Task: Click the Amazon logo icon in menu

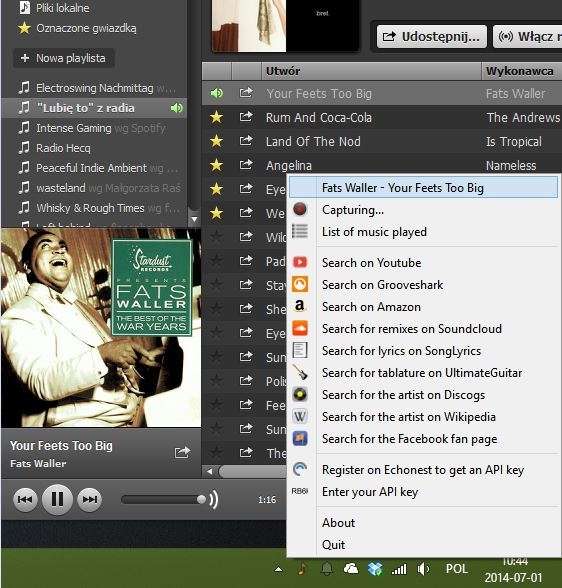Action: click(x=300, y=306)
